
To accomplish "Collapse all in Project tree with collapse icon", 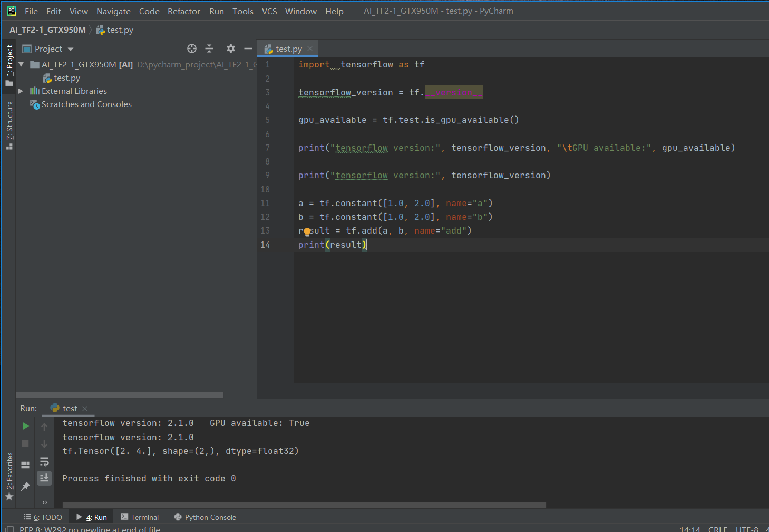I will (x=209, y=49).
